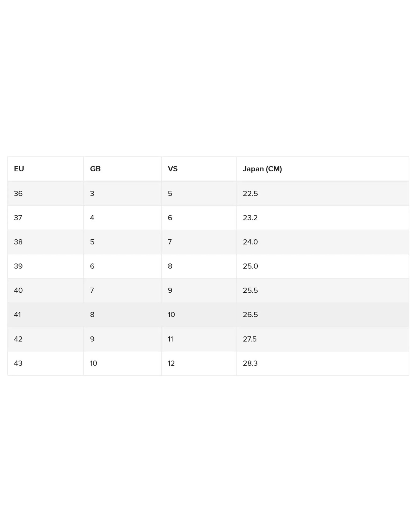Screen dimensions: 411x532
Task: Select the EU size 43 cell
Action: 46,363
